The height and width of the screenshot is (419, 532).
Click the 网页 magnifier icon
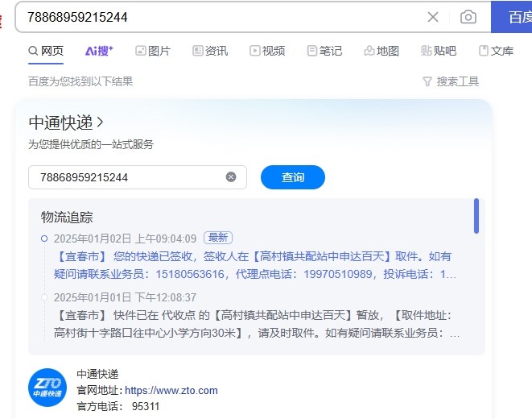(x=33, y=51)
